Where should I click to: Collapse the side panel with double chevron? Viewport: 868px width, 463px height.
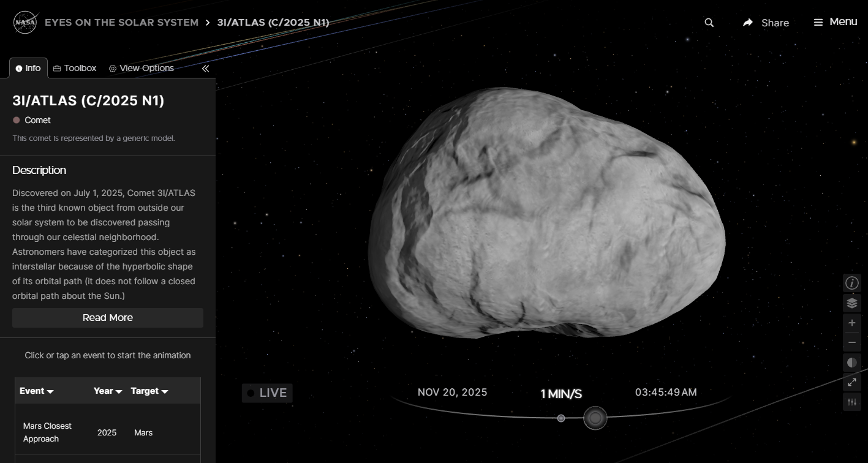click(205, 69)
